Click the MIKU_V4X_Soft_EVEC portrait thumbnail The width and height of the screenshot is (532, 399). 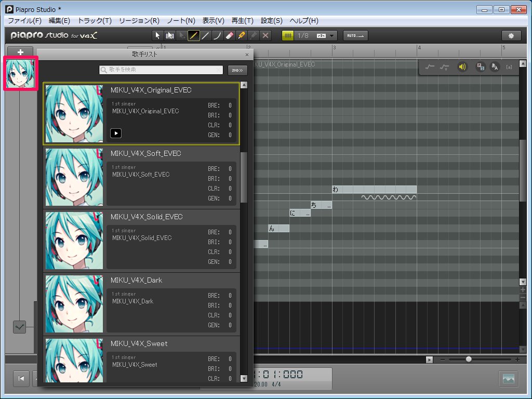(x=74, y=177)
